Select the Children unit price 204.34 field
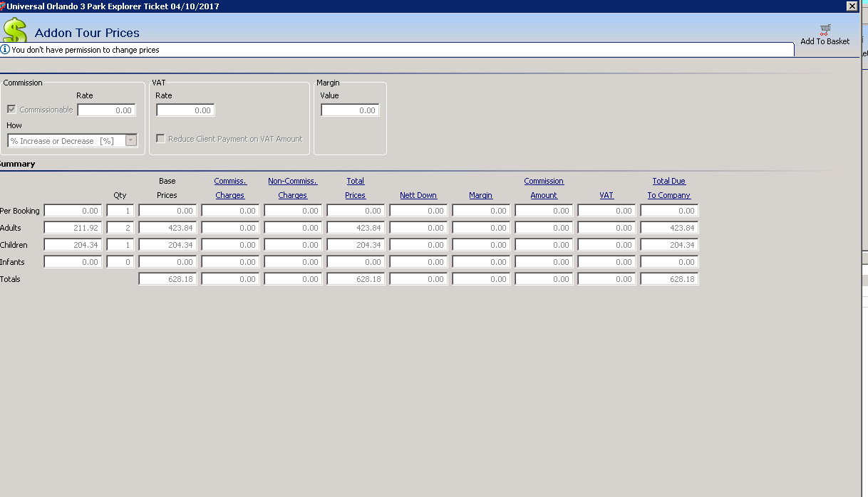Image resolution: width=868 pixels, height=497 pixels. click(72, 245)
